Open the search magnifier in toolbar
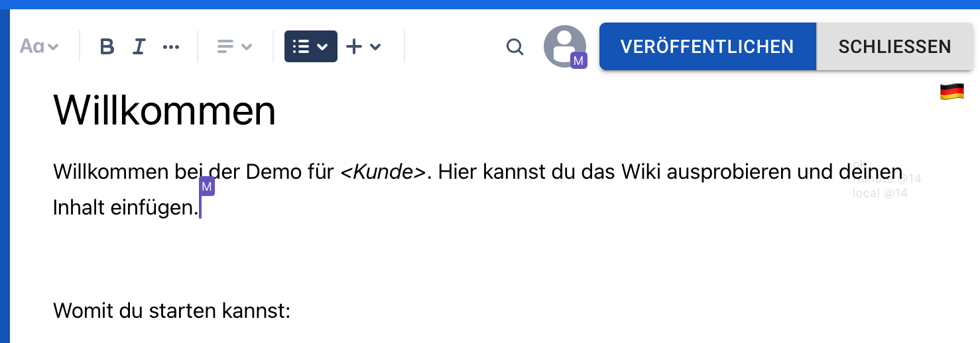 click(x=515, y=47)
